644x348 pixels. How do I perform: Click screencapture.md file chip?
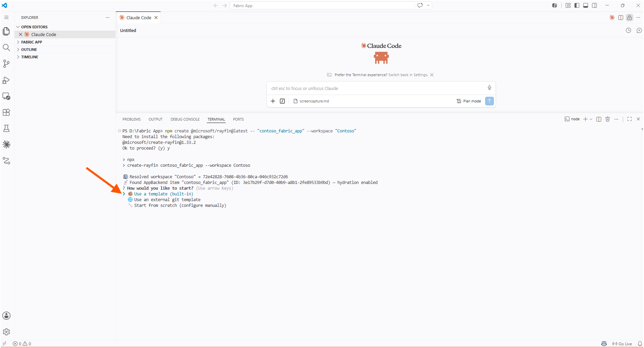311,101
